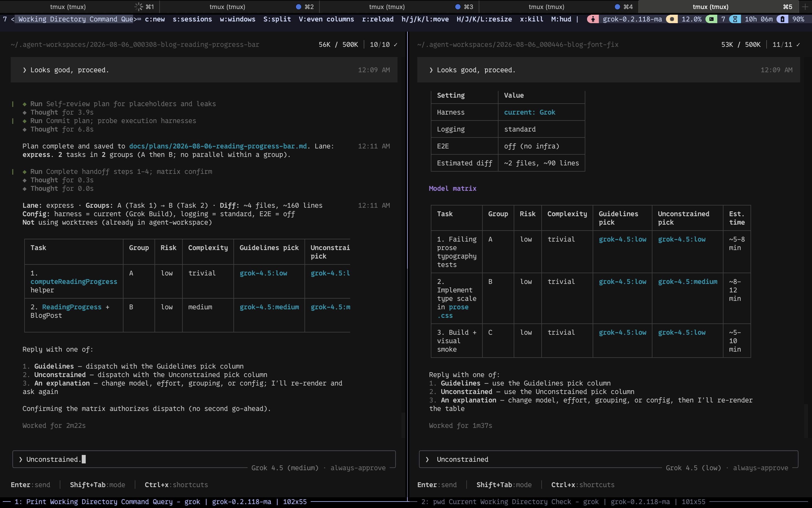Screen dimensions: 812x508
Task: Click the r:reload shortcut in the tmux bar
Action: 378,19
